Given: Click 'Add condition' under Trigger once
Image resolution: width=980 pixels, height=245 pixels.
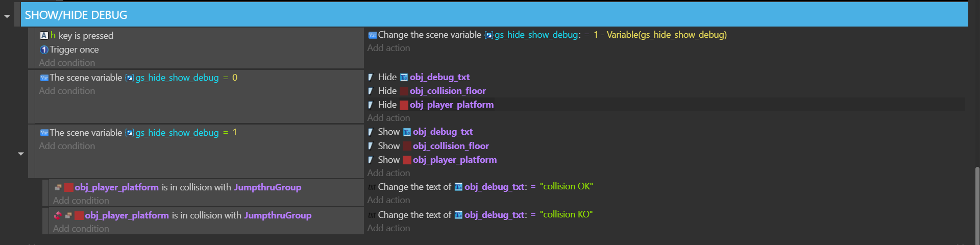Looking at the screenshot, I should (x=67, y=63).
